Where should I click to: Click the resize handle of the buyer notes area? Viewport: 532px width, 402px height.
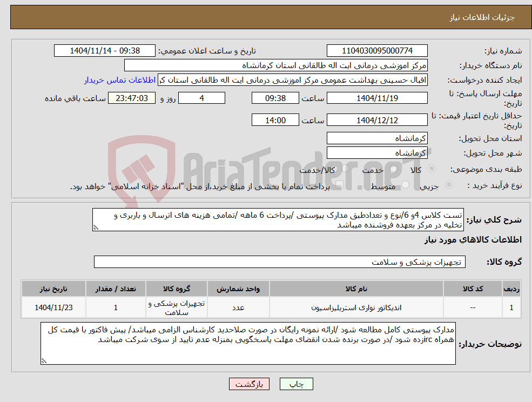[x=44, y=361]
